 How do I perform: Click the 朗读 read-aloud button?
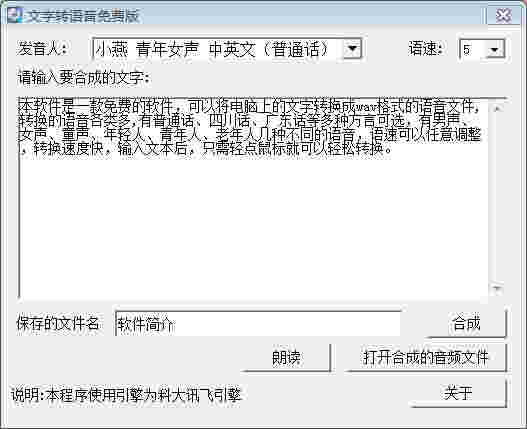pos(286,358)
